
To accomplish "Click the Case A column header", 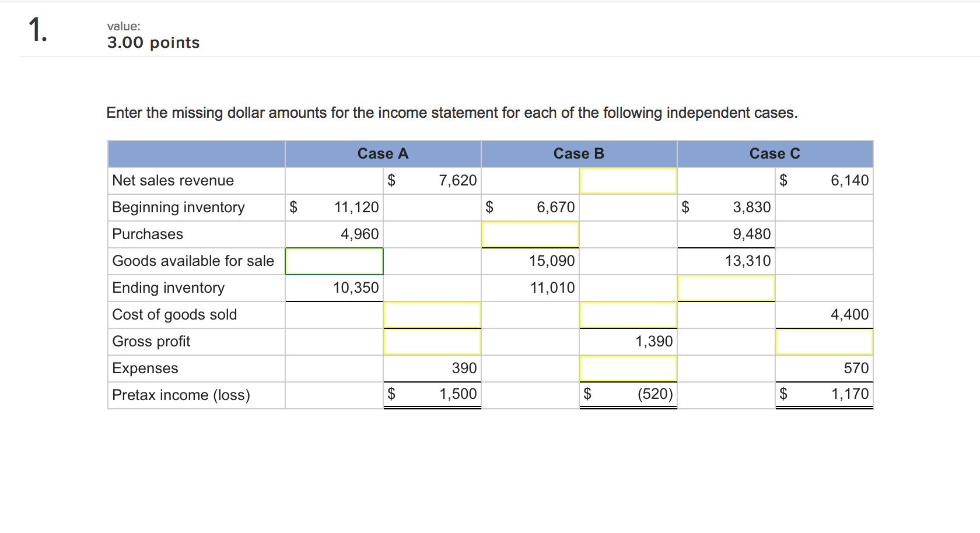I will pyautogui.click(x=382, y=153).
